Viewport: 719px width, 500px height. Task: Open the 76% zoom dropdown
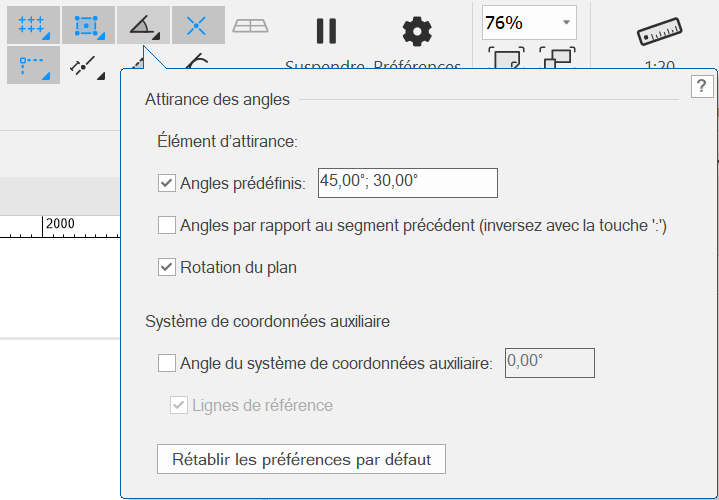coord(567,21)
